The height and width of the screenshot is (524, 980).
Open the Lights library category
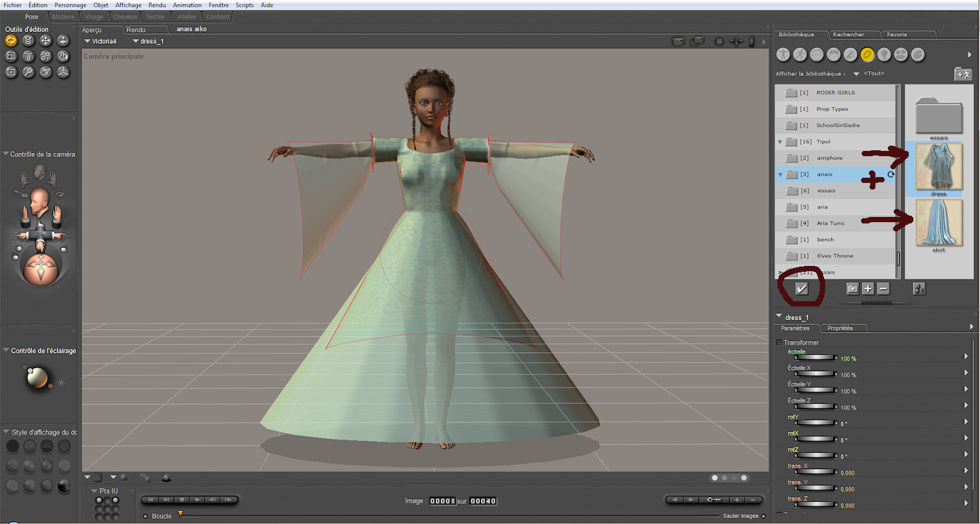point(884,54)
